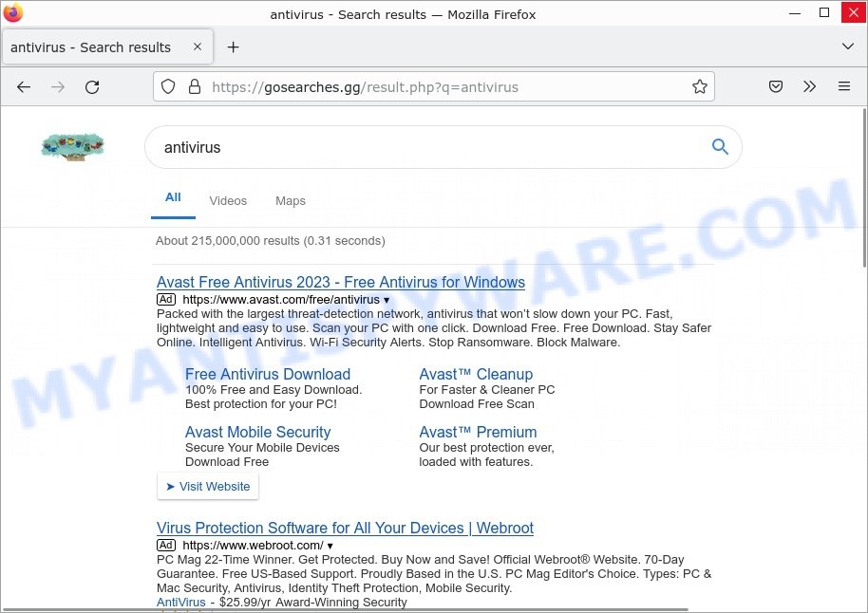Expand webroot.com ad URL dropdown arrow
868x613 pixels.
pyautogui.click(x=330, y=546)
